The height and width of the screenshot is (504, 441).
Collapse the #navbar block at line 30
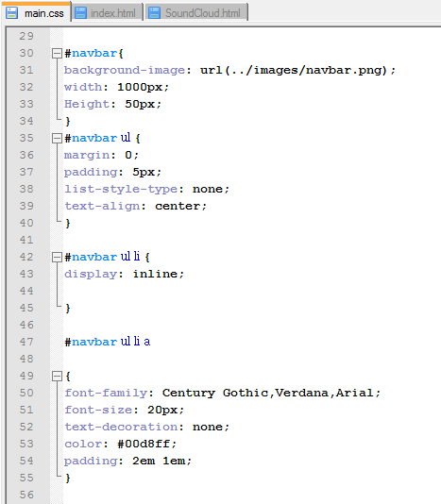[x=57, y=53]
